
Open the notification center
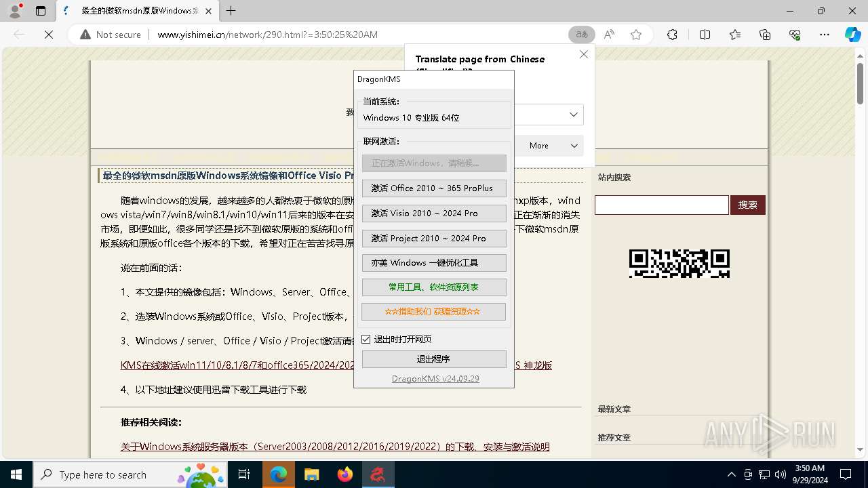(846, 474)
